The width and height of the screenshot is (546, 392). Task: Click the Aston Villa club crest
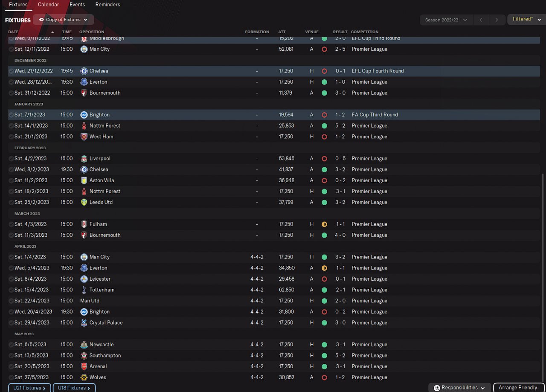pyautogui.click(x=84, y=180)
